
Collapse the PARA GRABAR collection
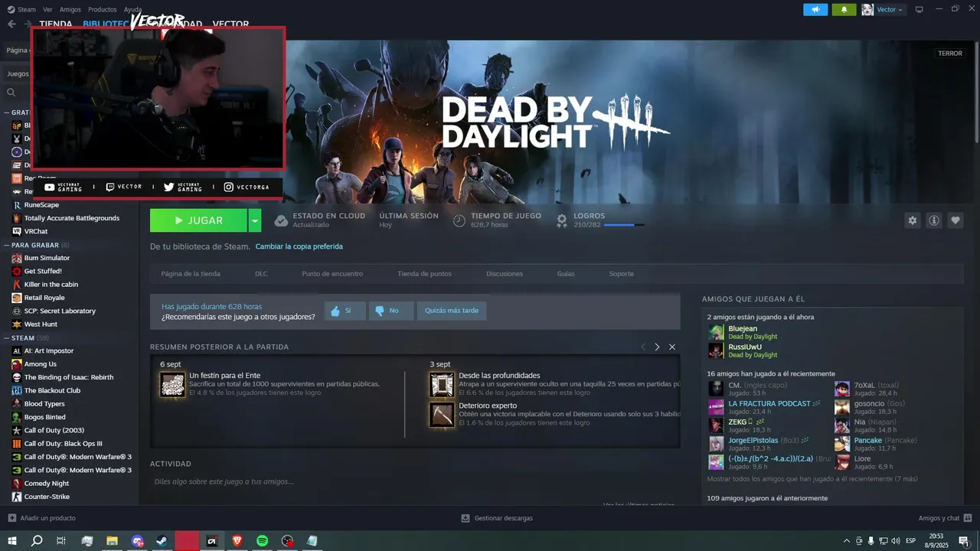point(7,245)
